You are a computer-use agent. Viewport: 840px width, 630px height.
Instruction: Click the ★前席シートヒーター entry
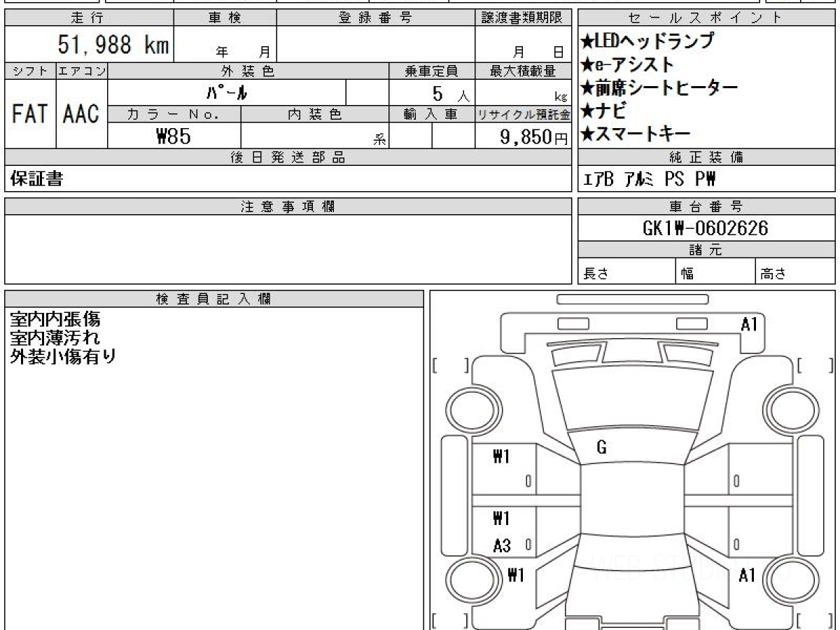click(x=659, y=87)
